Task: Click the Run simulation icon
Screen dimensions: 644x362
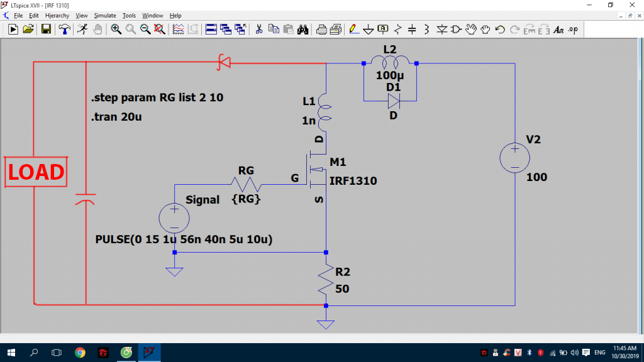Action: (82, 29)
